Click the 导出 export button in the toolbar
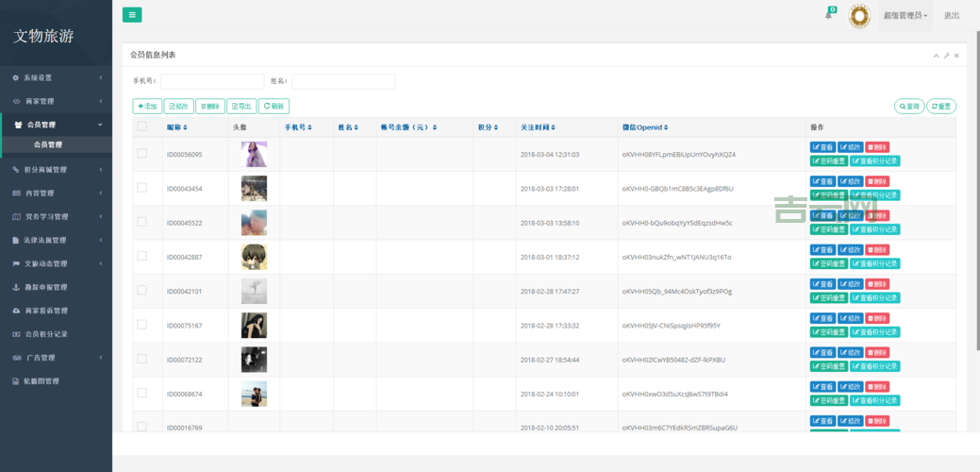 click(241, 107)
